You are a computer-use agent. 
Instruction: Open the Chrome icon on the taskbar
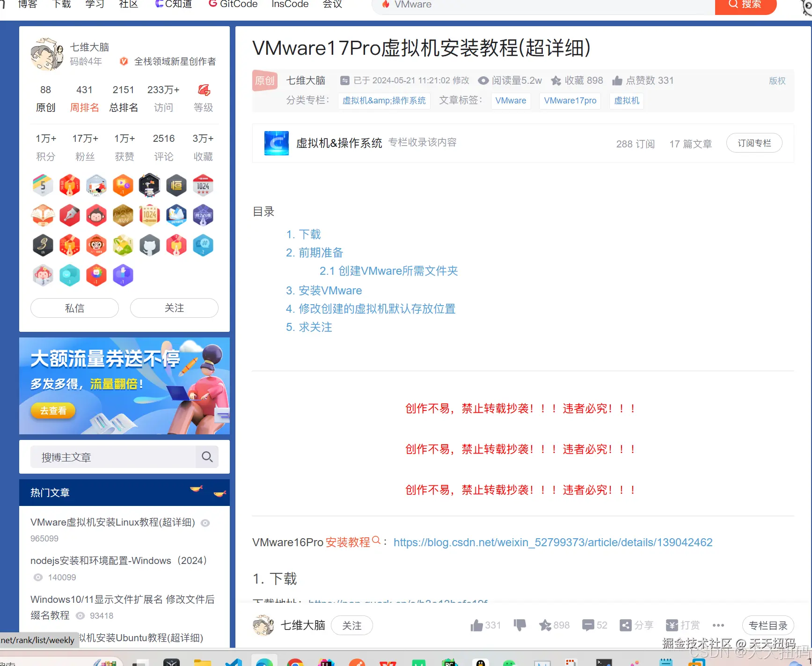tap(295, 662)
